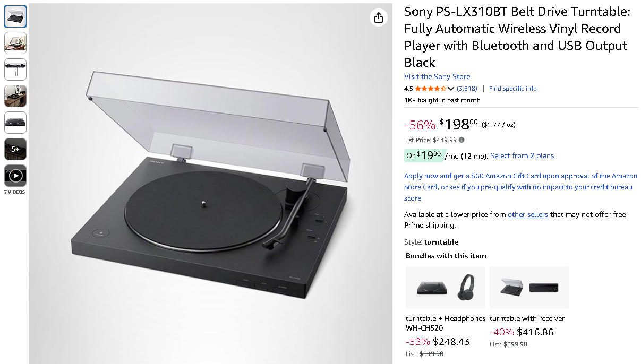
Task: View the fifth thumbnail with closed-lid turntable
Action: click(15, 123)
